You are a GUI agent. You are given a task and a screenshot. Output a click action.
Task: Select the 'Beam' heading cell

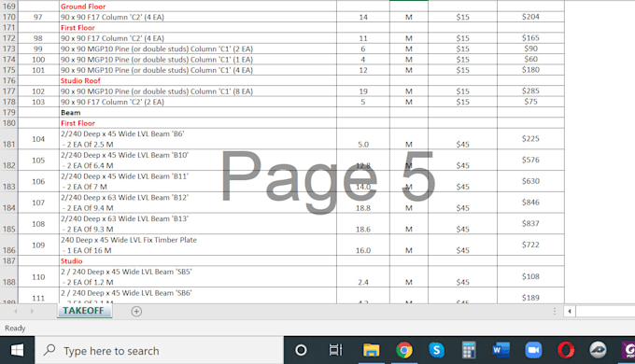coord(198,113)
